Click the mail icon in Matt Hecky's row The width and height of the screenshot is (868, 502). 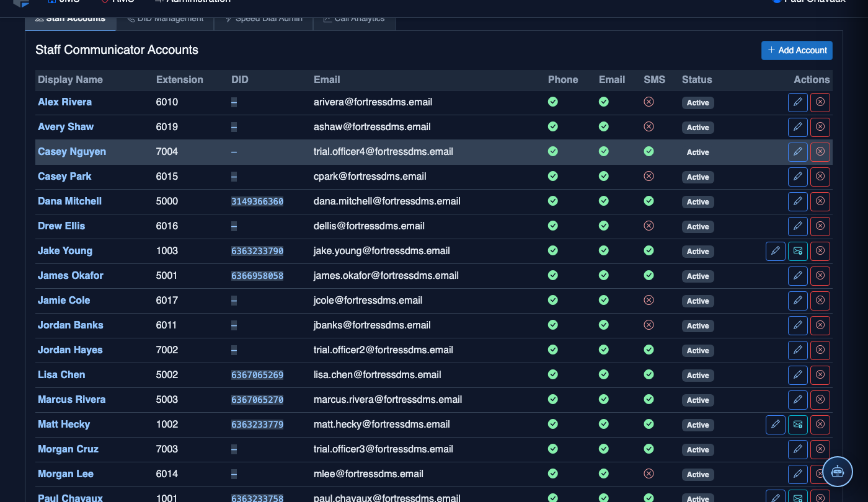[x=798, y=425]
